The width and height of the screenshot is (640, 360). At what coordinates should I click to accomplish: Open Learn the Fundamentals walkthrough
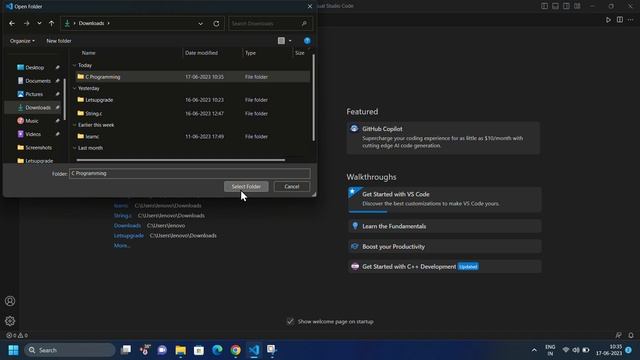[x=444, y=226]
